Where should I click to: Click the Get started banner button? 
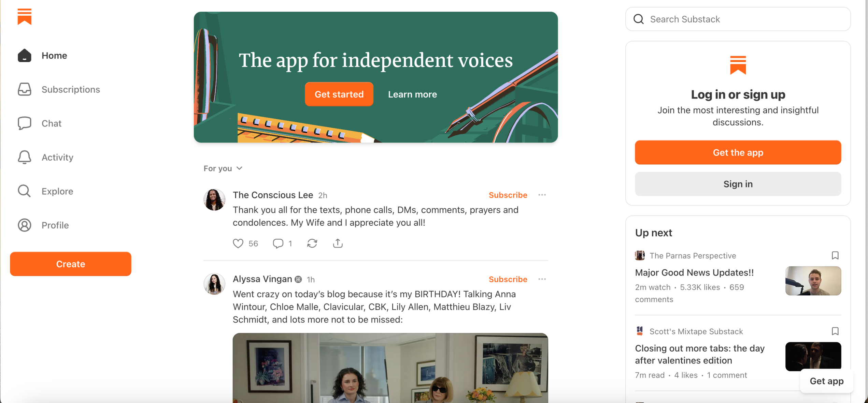pyautogui.click(x=339, y=94)
